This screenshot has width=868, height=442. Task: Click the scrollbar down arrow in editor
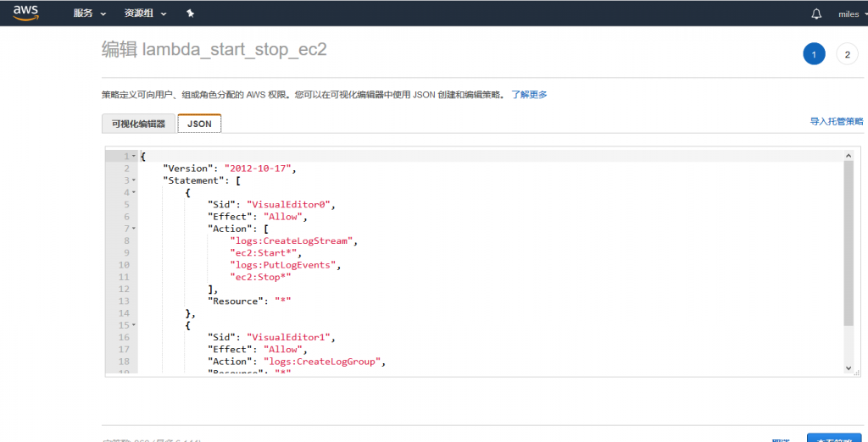click(x=848, y=368)
